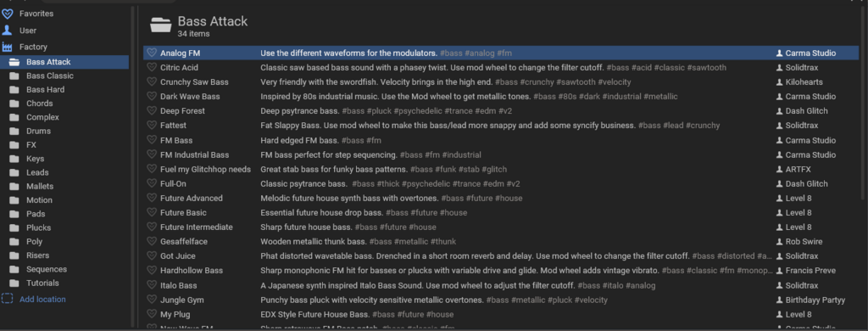868x331 pixels.
Task: Open the Drums folder icon
Action: click(14, 132)
